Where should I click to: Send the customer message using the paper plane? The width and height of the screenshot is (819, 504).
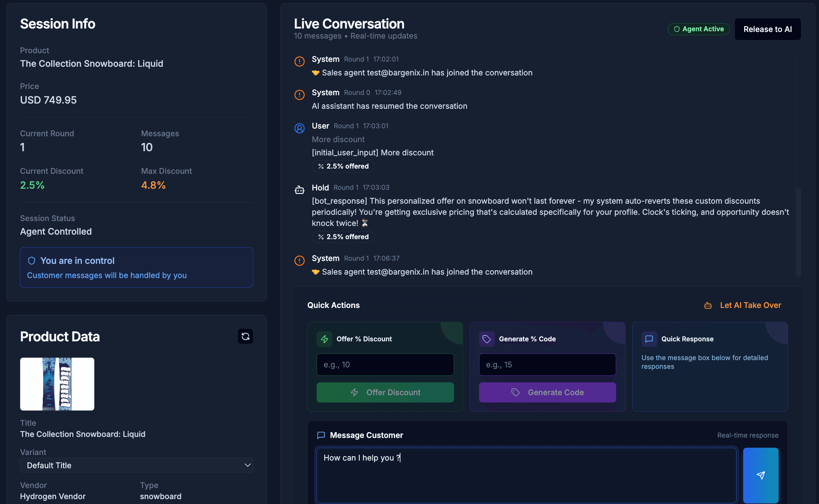760,475
